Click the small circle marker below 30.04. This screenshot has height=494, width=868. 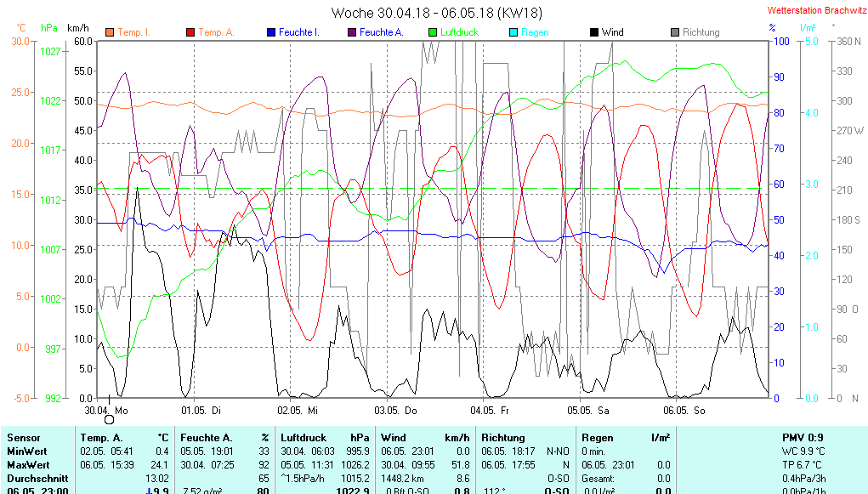pyautogui.click(x=109, y=419)
